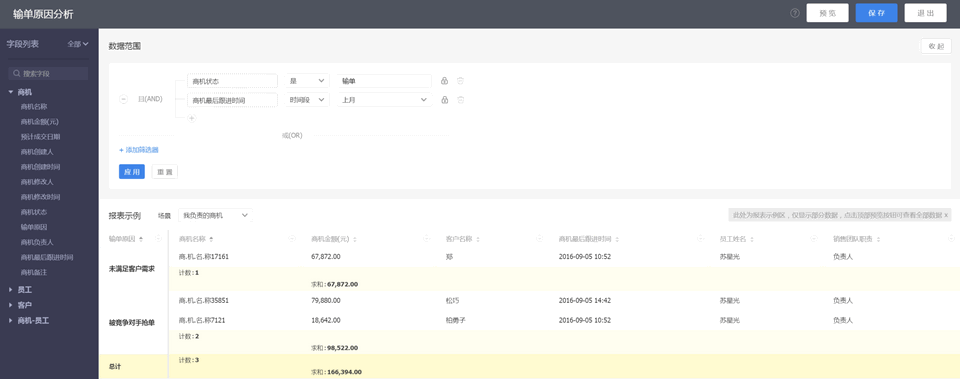Click circle icon in 销售团队职责 column header
960x379 pixels.
(950, 238)
